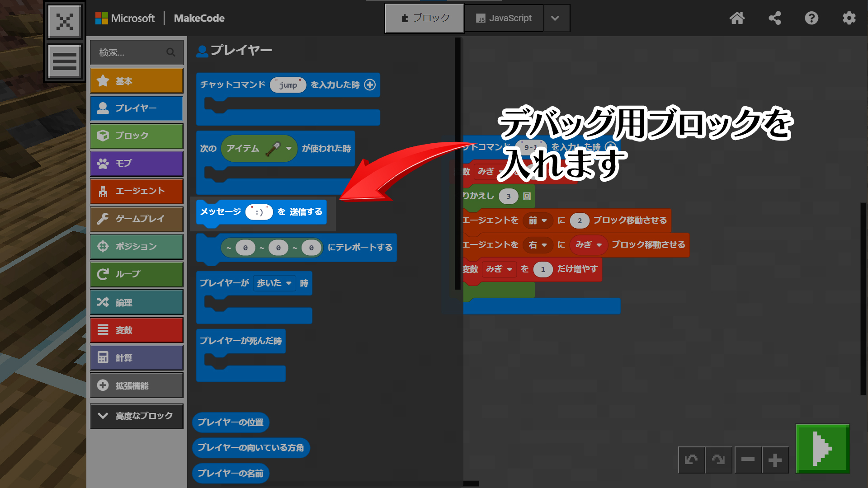The height and width of the screenshot is (488, 868).
Task: Zoom in with the plus button
Action: point(775,460)
